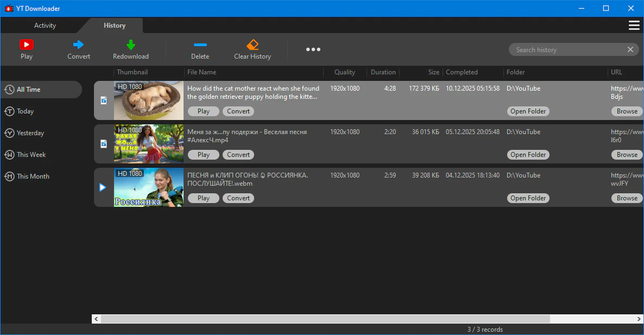Open the hamburger main menu

[x=633, y=26]
